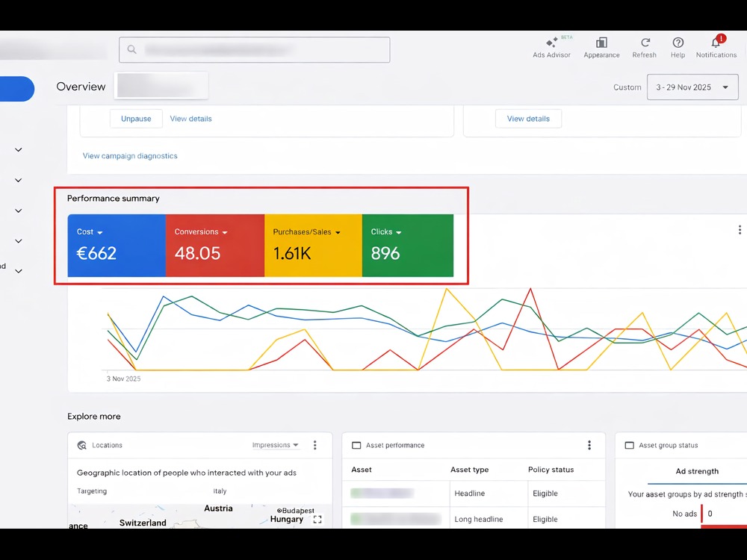Open View campaign diagnostics link
Viewport: 747px width, 560px height.
click(x=130, y=156)
